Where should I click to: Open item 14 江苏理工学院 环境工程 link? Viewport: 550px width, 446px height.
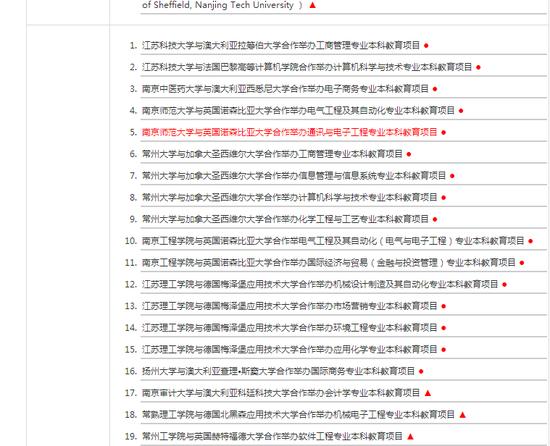tap(289, 328)
